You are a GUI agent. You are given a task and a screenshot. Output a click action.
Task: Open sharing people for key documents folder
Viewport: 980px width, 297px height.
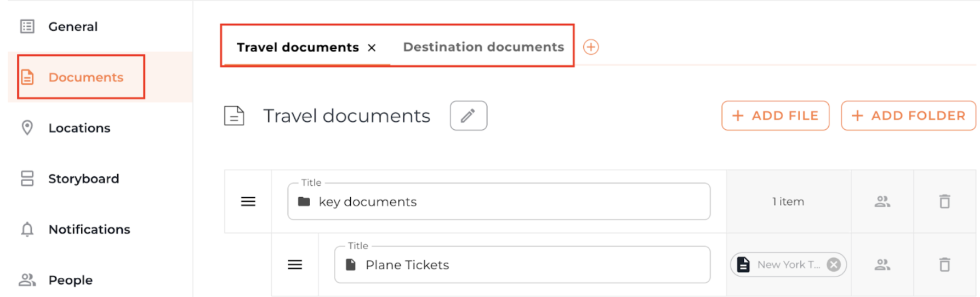[x=882, y=202]
